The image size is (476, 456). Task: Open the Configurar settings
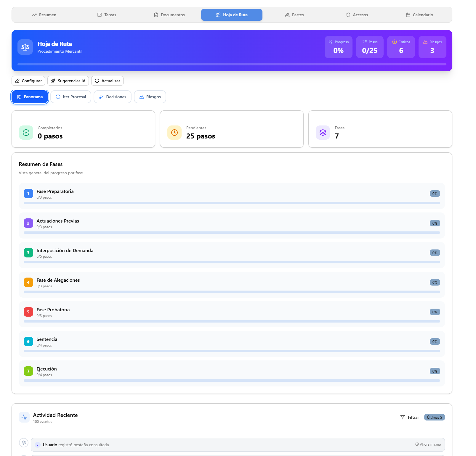[x=28, y=80]
